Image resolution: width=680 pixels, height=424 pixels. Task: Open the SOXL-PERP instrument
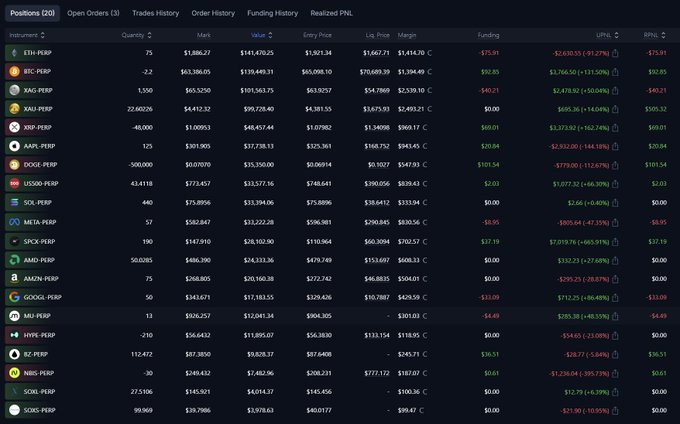[39, 391]
